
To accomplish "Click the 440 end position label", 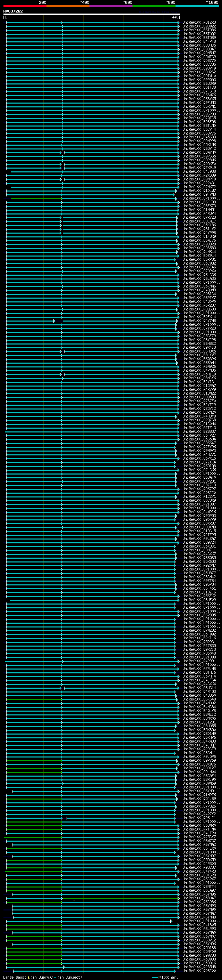I will click(x=175, y=17).
